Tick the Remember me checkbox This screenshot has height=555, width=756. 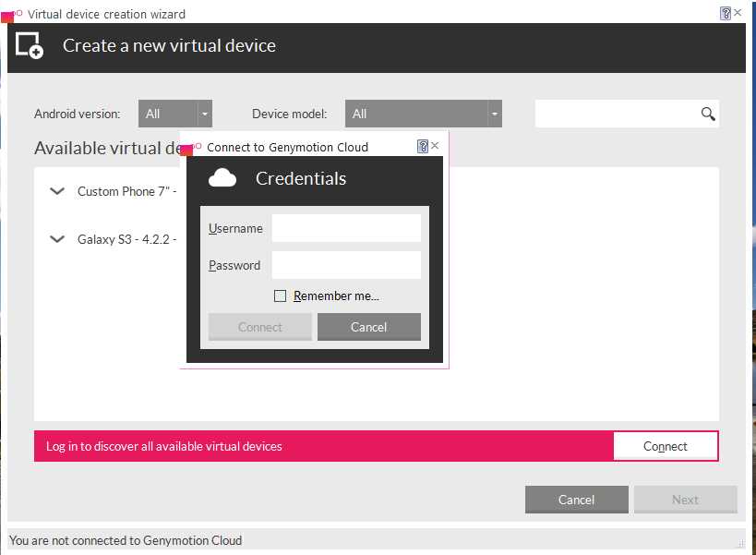point(280,296)
